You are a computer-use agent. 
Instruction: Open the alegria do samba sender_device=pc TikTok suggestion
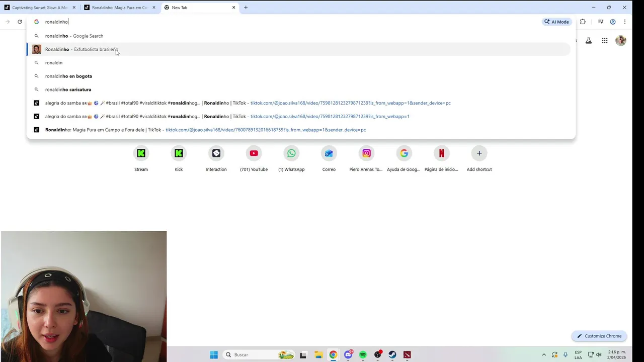click(x=298, y=103)
